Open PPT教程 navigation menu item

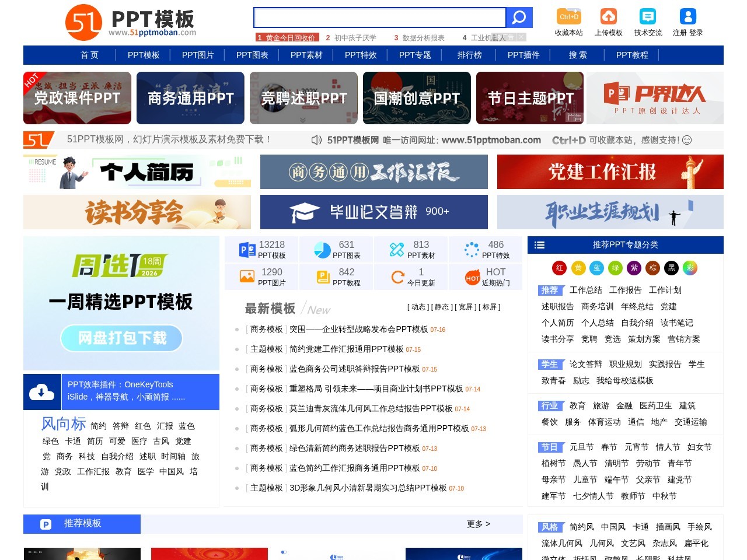[x=632, y=55]
